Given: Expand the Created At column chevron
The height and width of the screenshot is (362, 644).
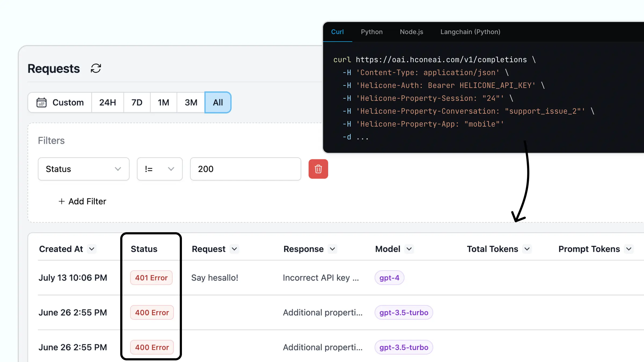Looking at the screenshot, I should [92, 249].
